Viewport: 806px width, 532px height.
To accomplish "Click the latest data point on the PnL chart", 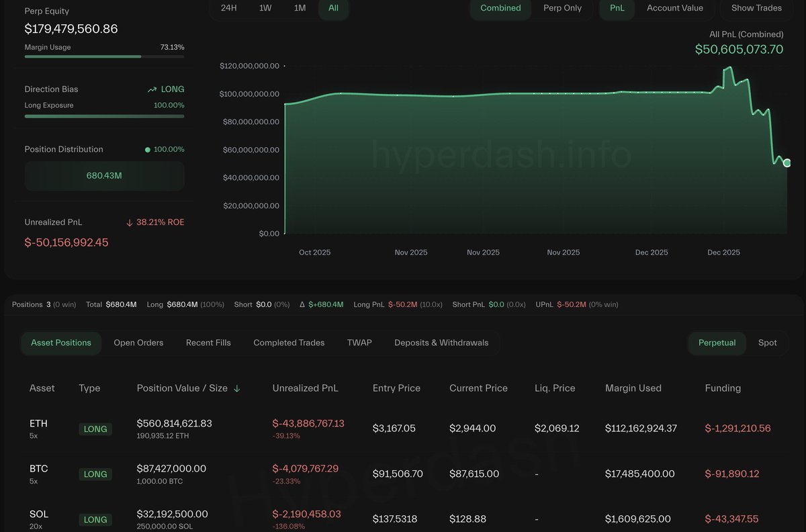I will (787, 163).
